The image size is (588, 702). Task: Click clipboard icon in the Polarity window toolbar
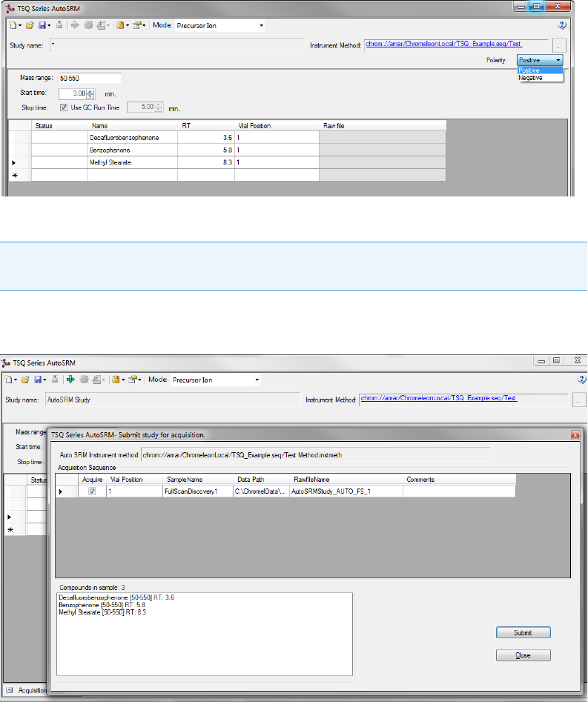click(120, 25)
